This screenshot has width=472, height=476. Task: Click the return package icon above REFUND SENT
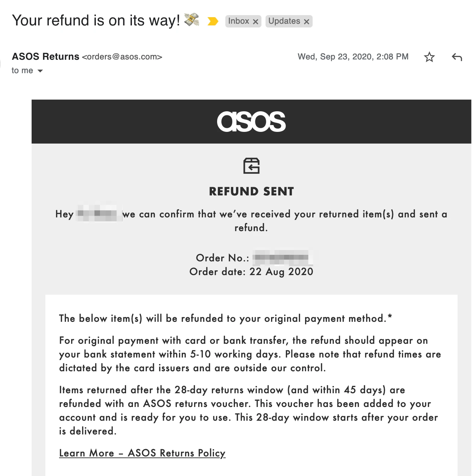(x=251, y=166)
